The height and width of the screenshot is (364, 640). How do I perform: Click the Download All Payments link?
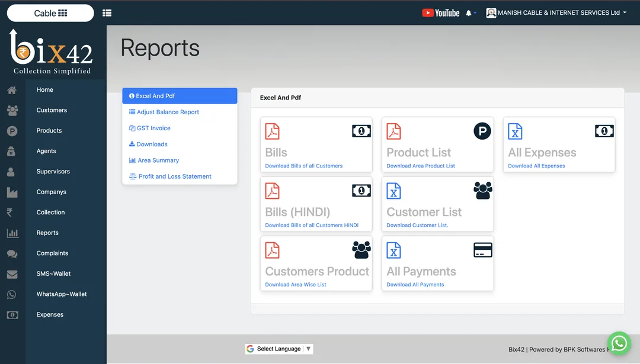tap(415, 285)
